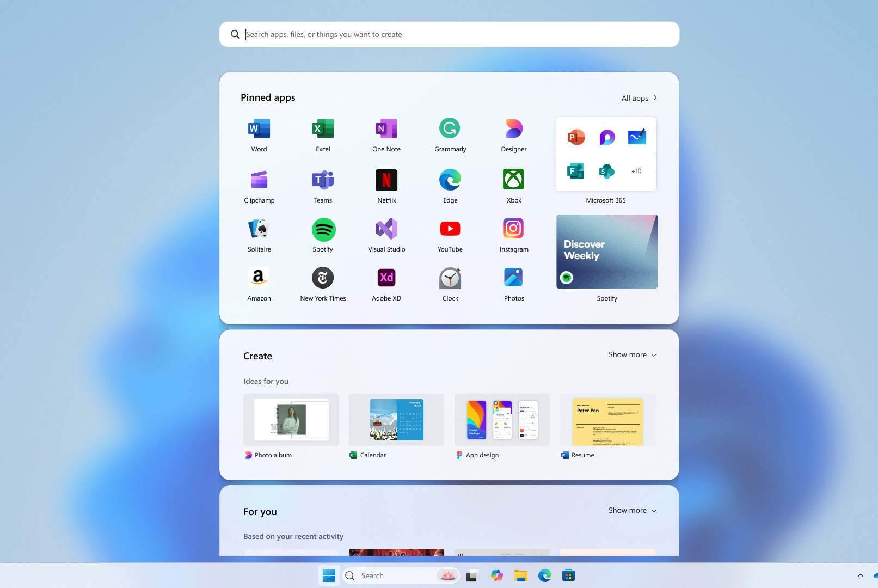
Task: Launch Visual Studio
Action: pos(386,234)
